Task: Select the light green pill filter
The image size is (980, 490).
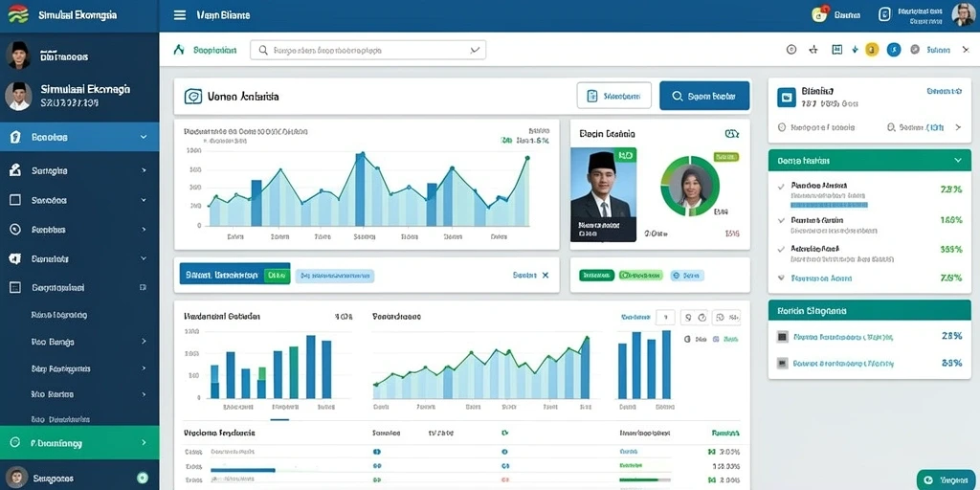Action: click(x=640, y=275)
